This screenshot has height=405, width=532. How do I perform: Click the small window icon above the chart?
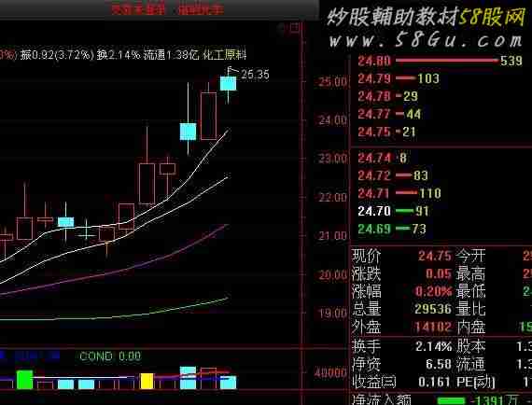pos(295,28)
